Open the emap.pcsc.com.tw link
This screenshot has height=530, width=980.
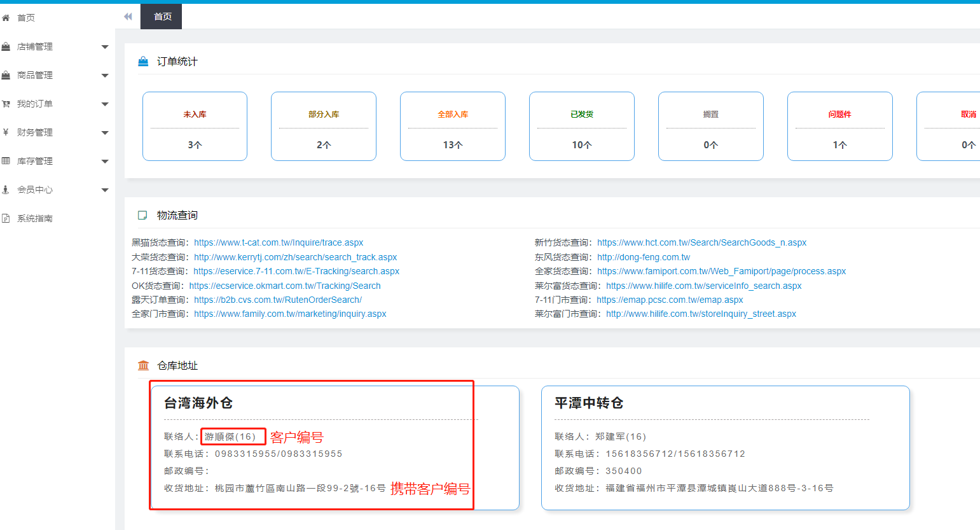point(670,300)
